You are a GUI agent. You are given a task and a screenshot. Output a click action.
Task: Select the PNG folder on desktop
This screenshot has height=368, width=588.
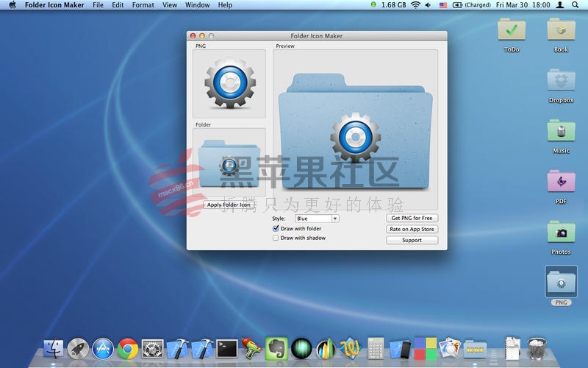(561, 286)
